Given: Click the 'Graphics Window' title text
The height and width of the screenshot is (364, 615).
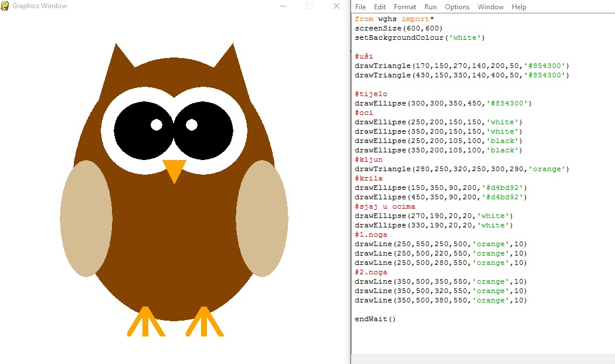Looking at the screenshot, I should [40, 6].
